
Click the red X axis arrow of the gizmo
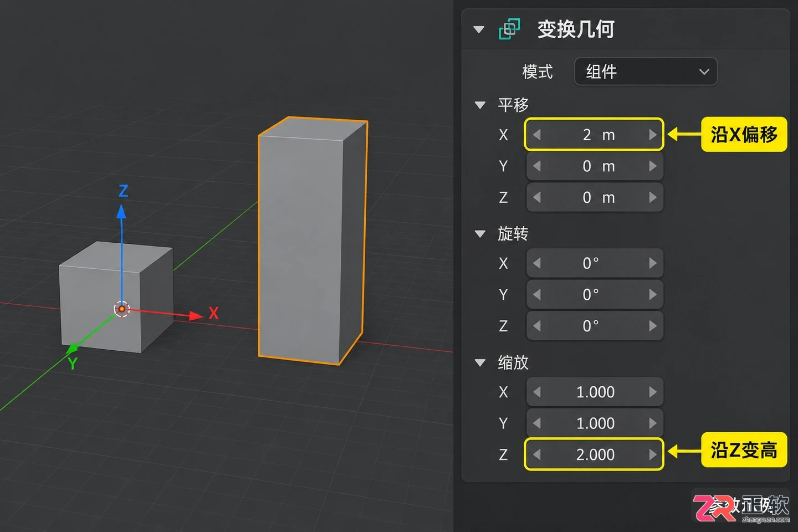coord(196,316)
